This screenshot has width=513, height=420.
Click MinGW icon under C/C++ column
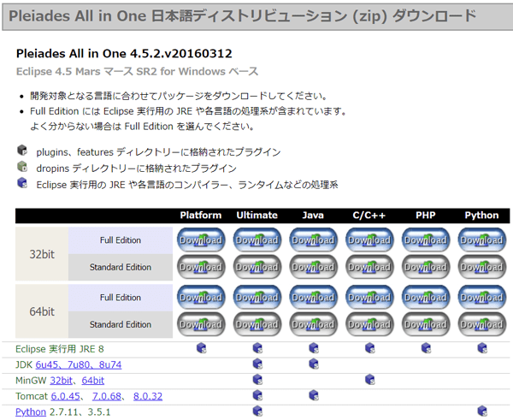point(369,380)
